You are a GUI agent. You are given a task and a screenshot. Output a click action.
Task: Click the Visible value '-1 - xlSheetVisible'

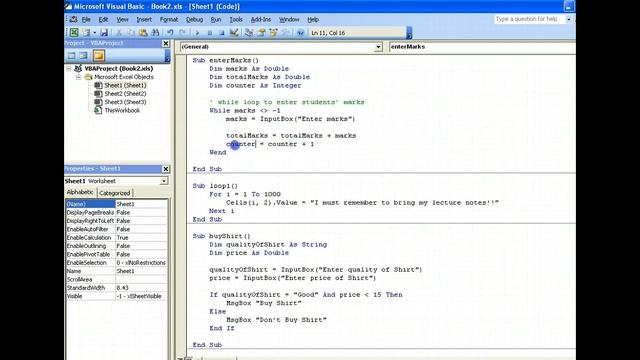139,296
